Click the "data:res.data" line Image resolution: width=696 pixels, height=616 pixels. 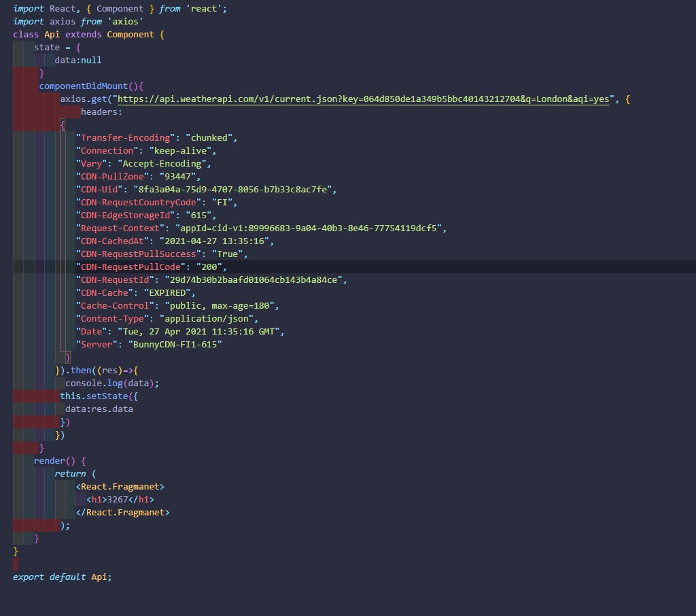pyautogui.click(x=99, y=409)
